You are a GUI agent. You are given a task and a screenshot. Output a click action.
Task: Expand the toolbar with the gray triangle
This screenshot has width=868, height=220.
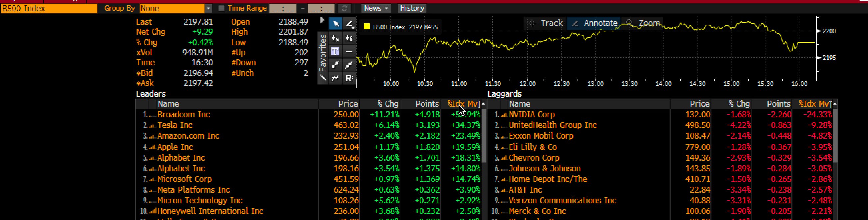click(322, 21)
